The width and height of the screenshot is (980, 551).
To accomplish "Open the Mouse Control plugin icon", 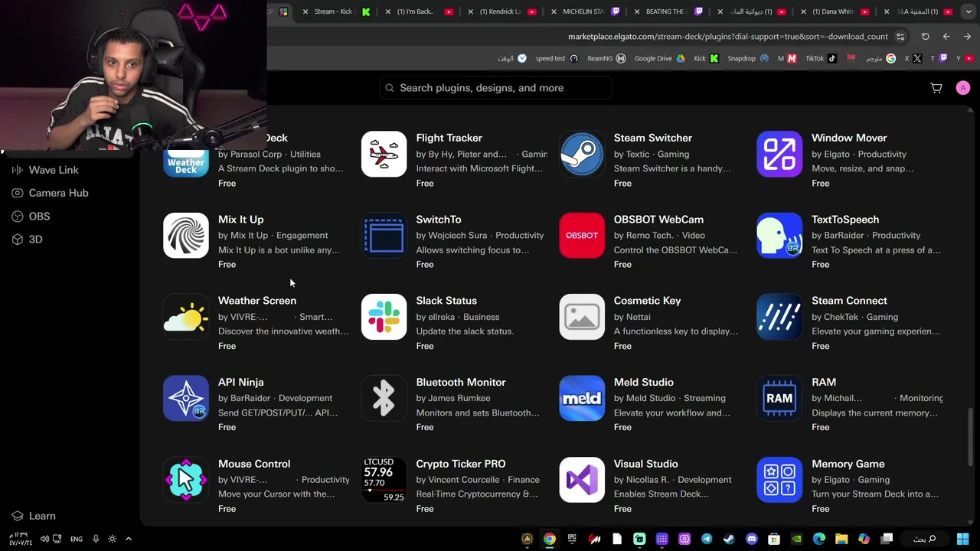I will click(186, 480).
